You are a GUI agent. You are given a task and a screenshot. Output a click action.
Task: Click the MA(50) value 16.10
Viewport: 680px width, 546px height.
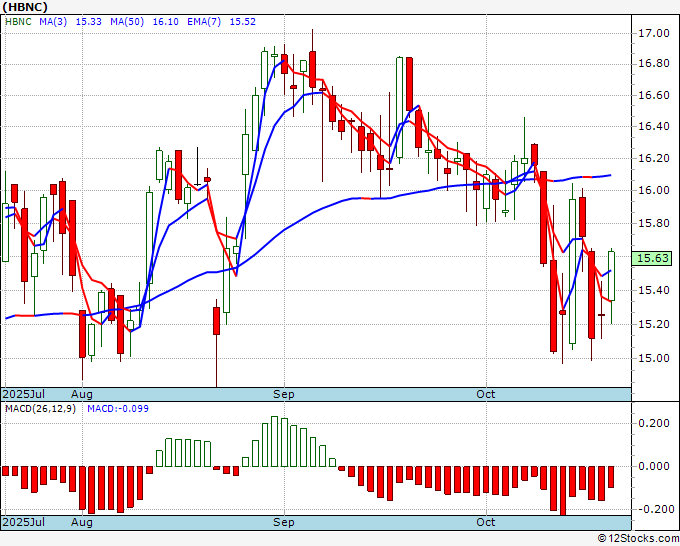point(165,22)
